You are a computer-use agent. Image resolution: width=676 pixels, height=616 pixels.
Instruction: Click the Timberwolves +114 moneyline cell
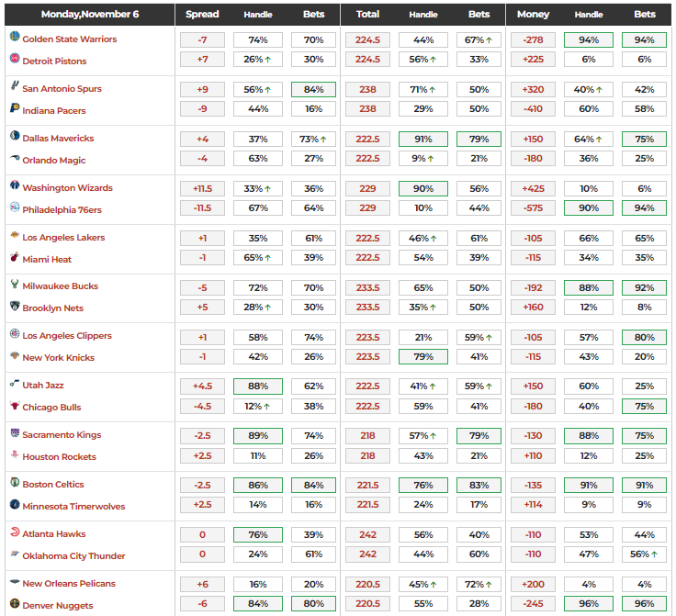pos(534,505)
